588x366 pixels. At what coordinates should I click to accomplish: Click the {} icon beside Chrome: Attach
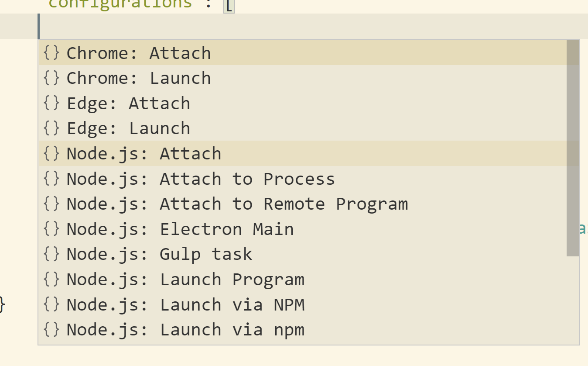coord(51,53)
